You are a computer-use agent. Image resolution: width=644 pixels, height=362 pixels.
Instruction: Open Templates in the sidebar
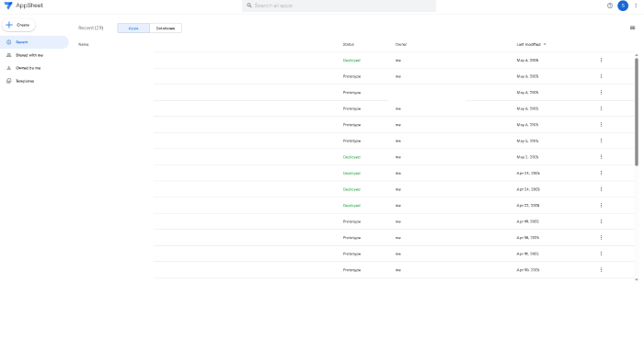click(x=34, y=81)
